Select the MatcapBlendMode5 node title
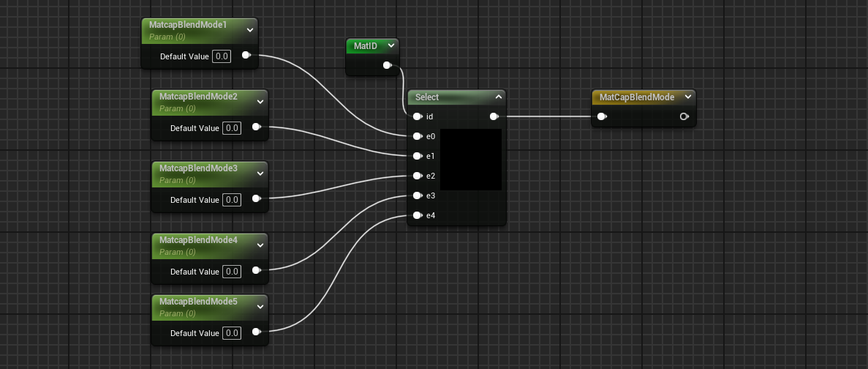868x369 pixels. coord(197,302)
